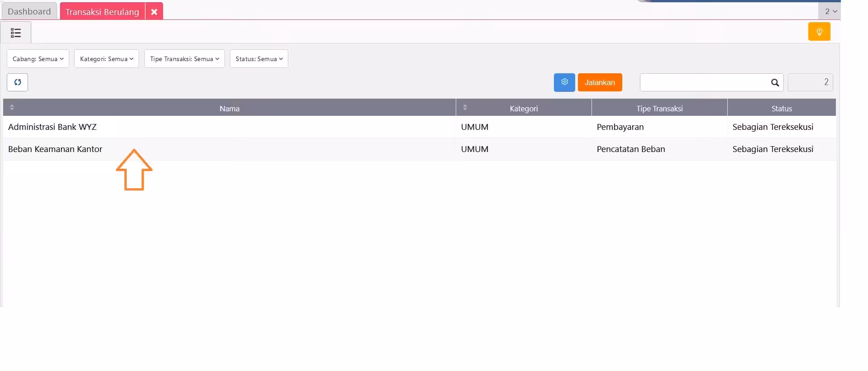Click the orange Jalankan button
This screenshot has width=868, height=371.
[600, 82]
